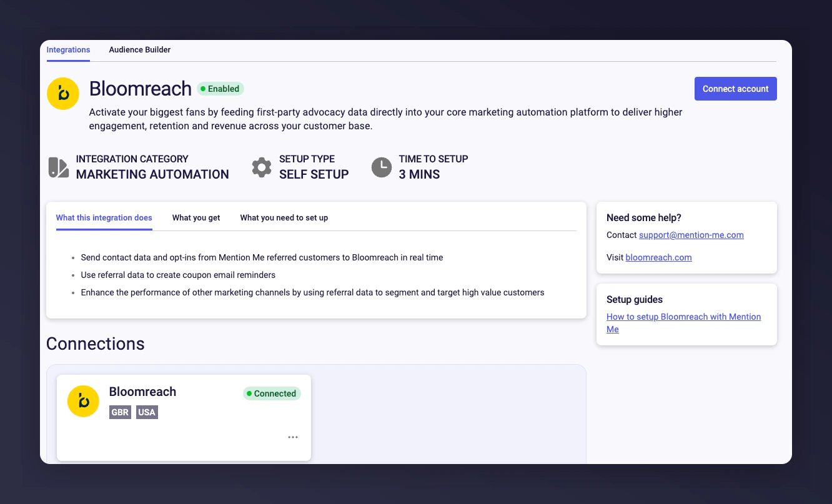832x504 pixels.
Task: Click the 'Use referral data to create coupon' bullet
Action: pyautogui.click(x=178, y=275)
